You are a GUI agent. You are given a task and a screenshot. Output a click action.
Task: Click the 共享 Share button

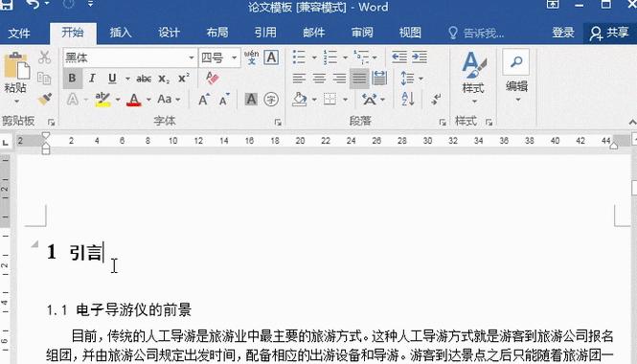coord(609,33)
